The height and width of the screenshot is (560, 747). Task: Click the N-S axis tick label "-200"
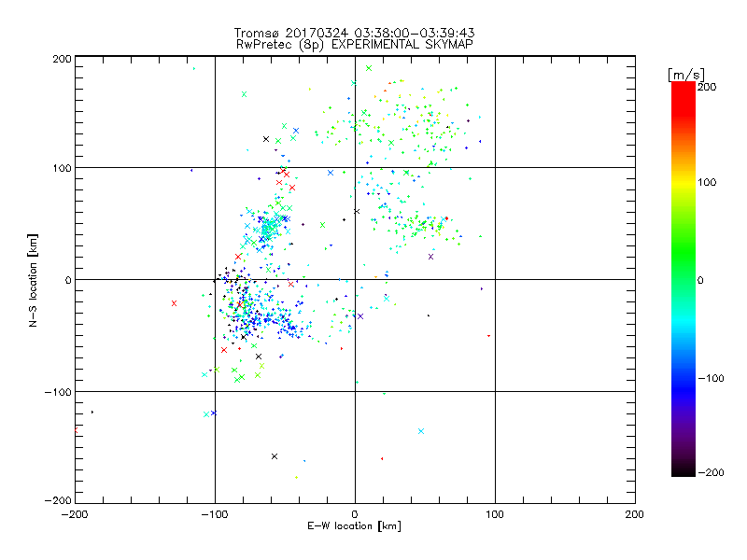[58, 500]
